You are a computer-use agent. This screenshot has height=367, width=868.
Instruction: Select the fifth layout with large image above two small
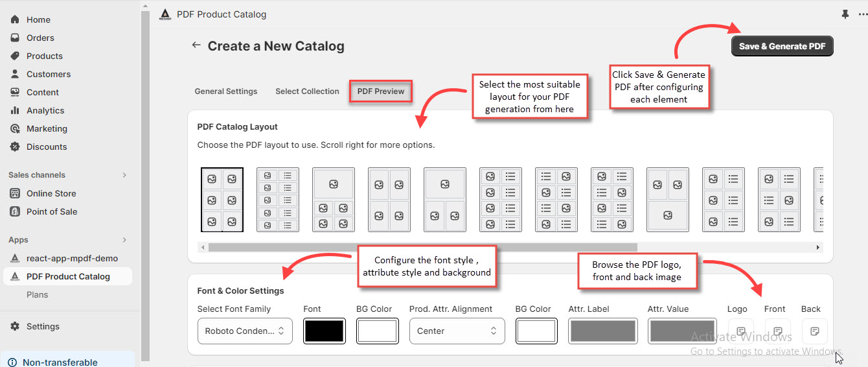[x=445, y=200]
